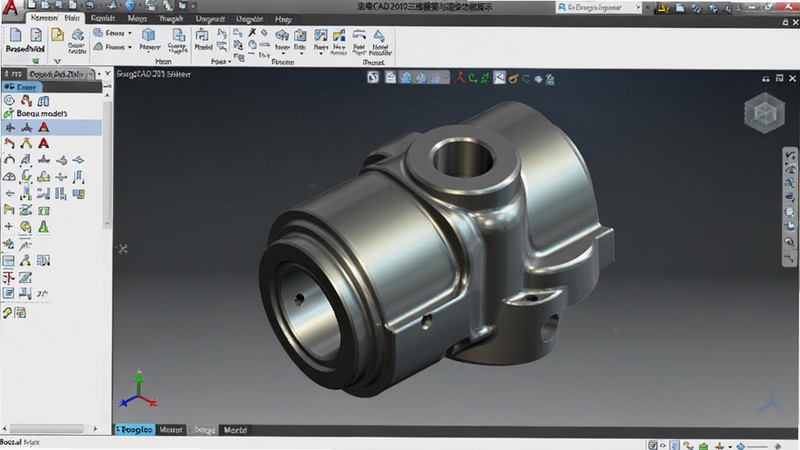Open the search box dropdown arrow in title bar
800x450 pixels.
pos(638,7)
